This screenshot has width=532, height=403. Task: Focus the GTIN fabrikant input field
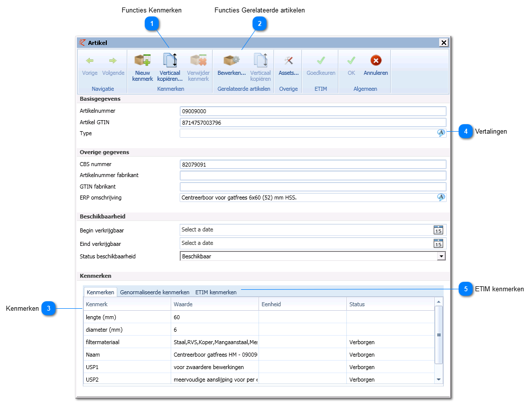click(313, 187)
